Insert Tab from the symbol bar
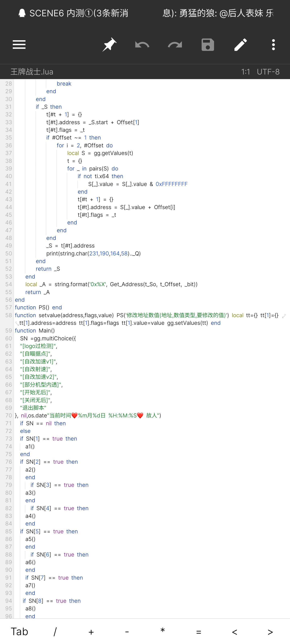The width and height of the screenshot is (290, 644). [19, 632]
